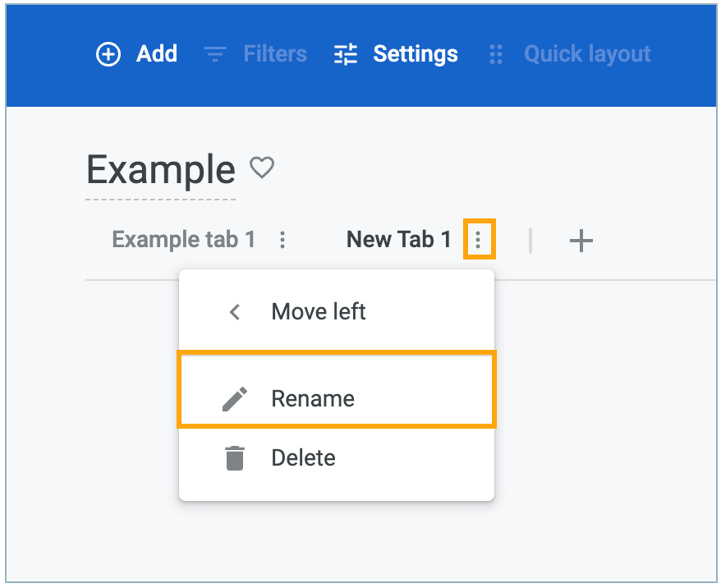Click the Quick layout grid-dots icon
The width and height of the screenshot is (721, 588).
[x=496, y=55]
